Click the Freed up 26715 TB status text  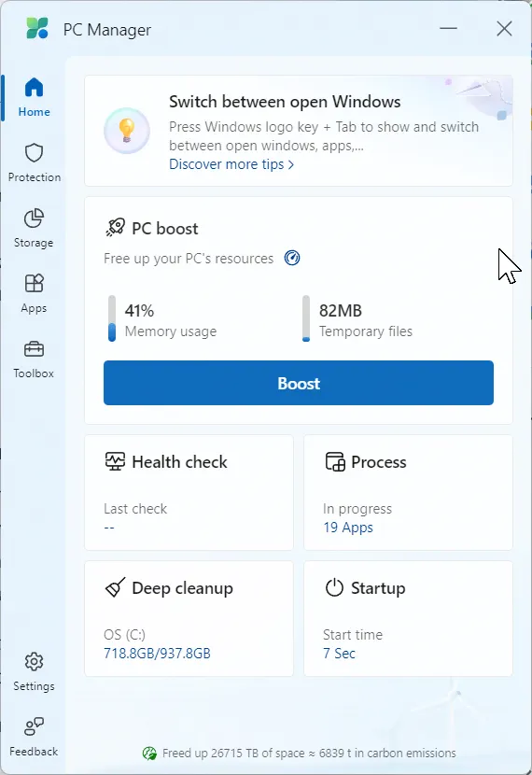(309, 754)
